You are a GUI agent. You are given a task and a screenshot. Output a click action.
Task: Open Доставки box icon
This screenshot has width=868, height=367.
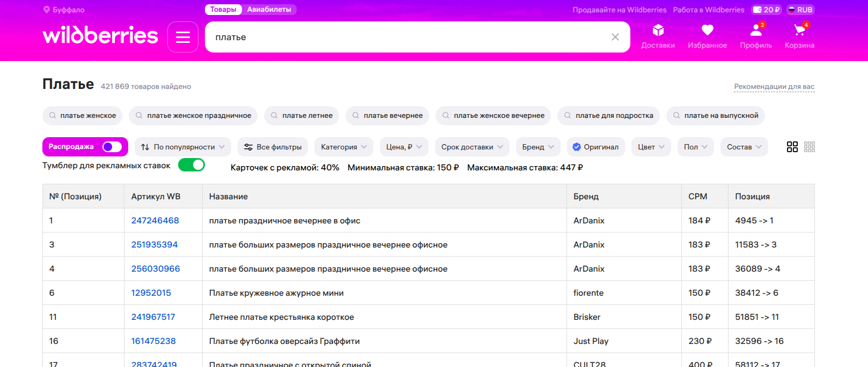tap(658, 31)
